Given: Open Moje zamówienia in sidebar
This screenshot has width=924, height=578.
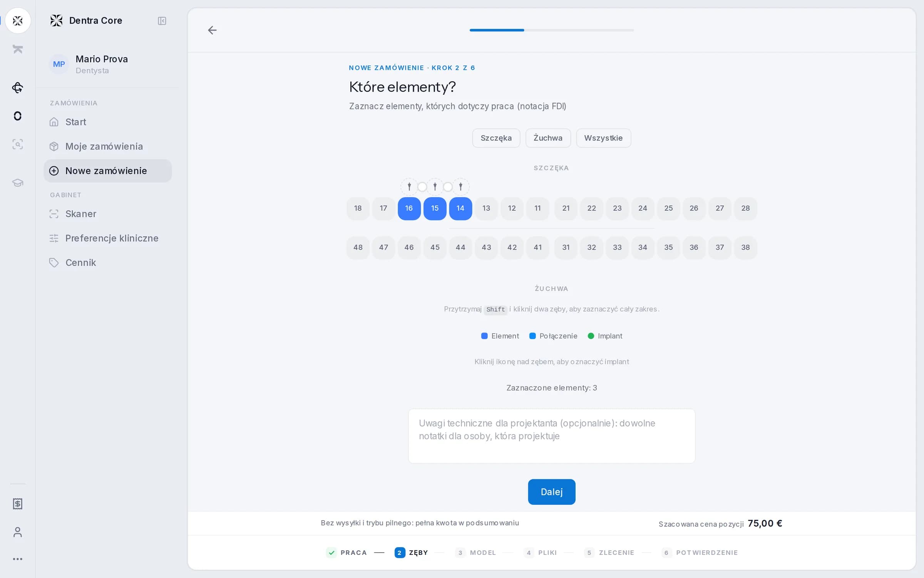Looking at the screenshot, I should (x=108, y=146).
